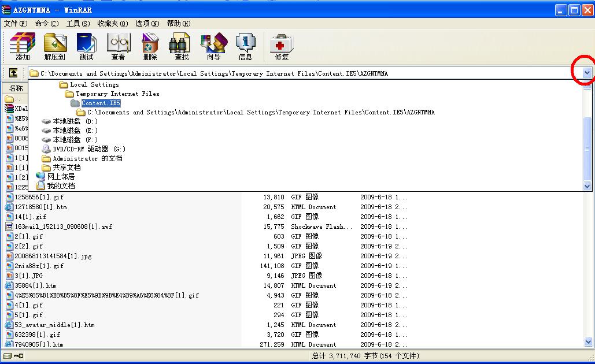The height and width of the screenshot is (364, 595).
Task: Click the 删除 (Delete) toolbar icon
Action: (150, 46)
